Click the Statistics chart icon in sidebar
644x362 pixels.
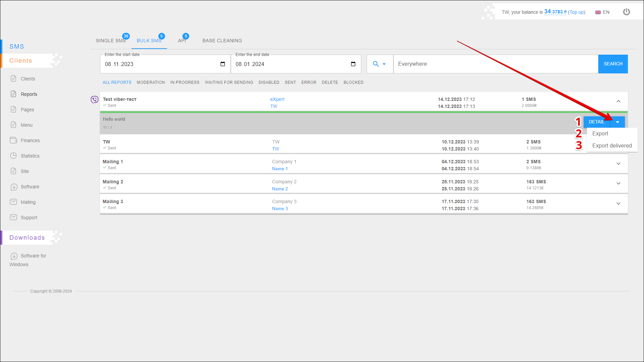coord(13,156)
